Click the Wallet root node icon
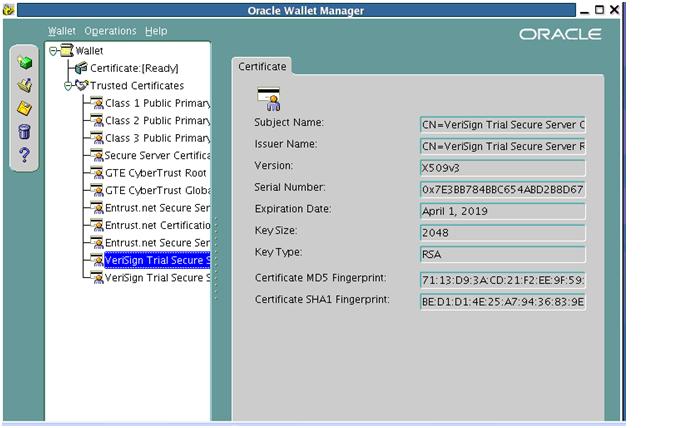This screenshot has height=428, width=684. pos(66,50)
